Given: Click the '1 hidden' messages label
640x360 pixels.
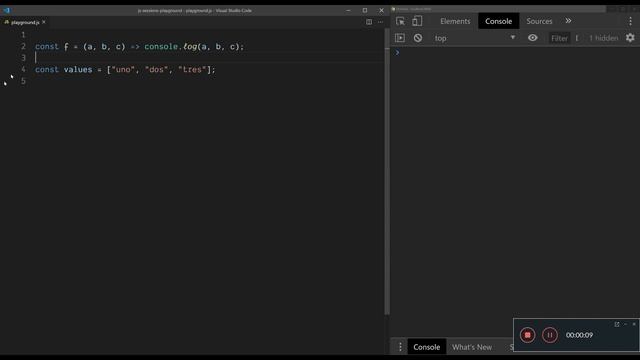Looking at the screenshot, I should point(603,38).
